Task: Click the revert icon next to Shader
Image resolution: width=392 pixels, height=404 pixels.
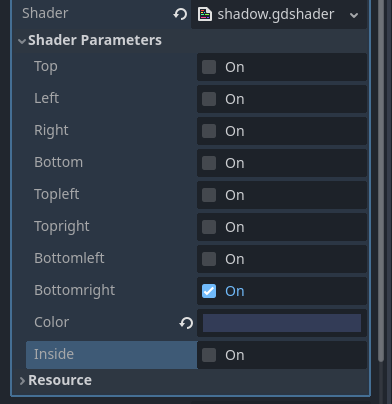Action: 180,14
